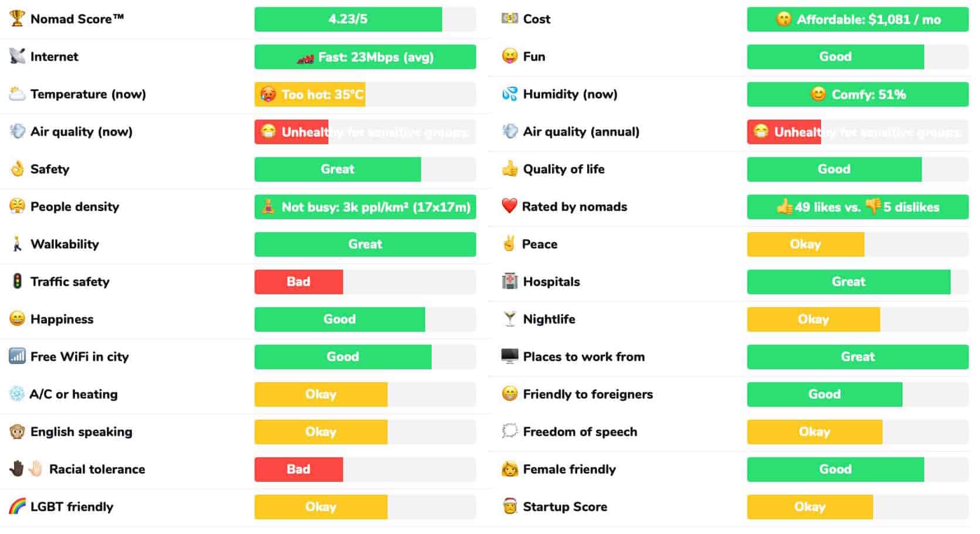
Task: Click the Freedom of speech label
Action: pyautogui.click(x=579, y=432)
